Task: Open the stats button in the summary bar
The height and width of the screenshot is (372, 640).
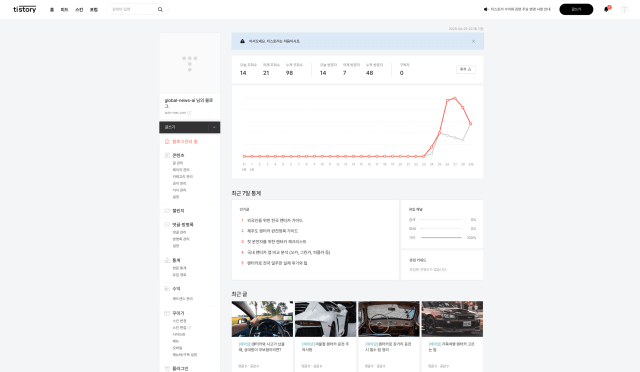Action: [x=466, y=69]
